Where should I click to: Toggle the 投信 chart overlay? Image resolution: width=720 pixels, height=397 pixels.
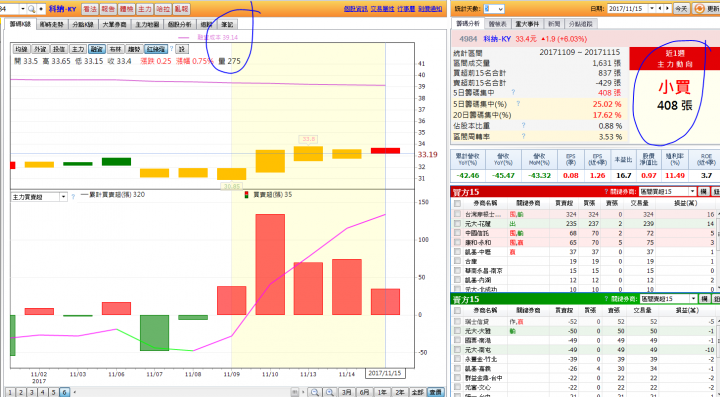[x=59, y=49]
